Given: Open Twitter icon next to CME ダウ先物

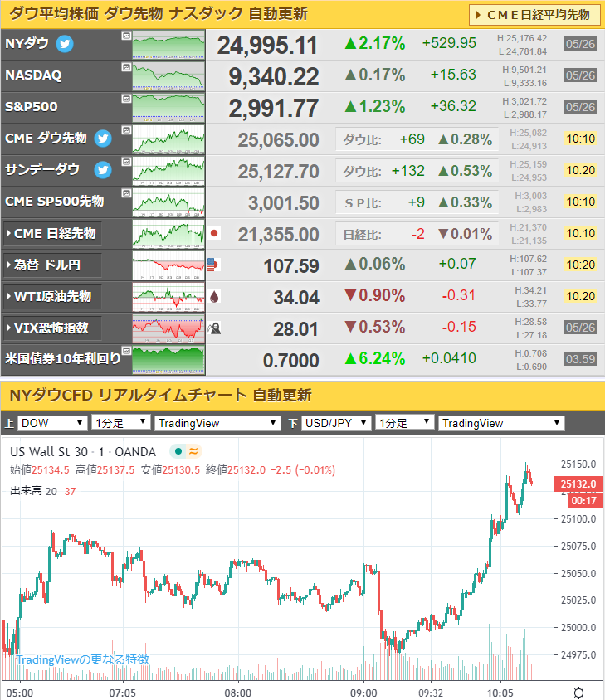Looking at the screenshot, I should coord(103,139).
